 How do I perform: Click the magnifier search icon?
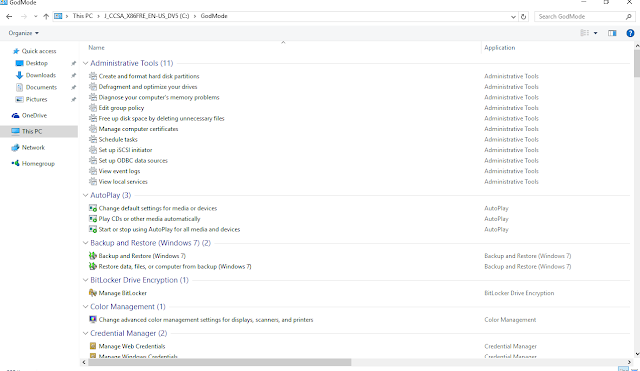click(x=629, y=17)
